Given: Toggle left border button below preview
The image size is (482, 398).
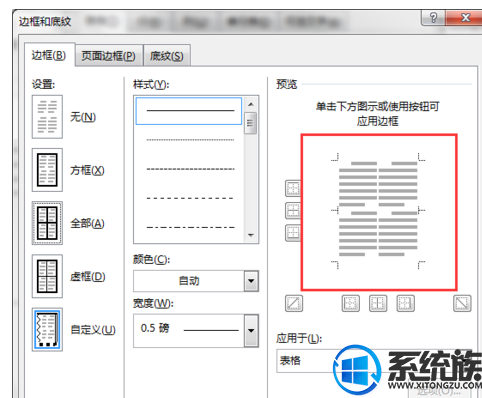Looking at the screenshot, I should pyautogui.click(x=351, y=303).
